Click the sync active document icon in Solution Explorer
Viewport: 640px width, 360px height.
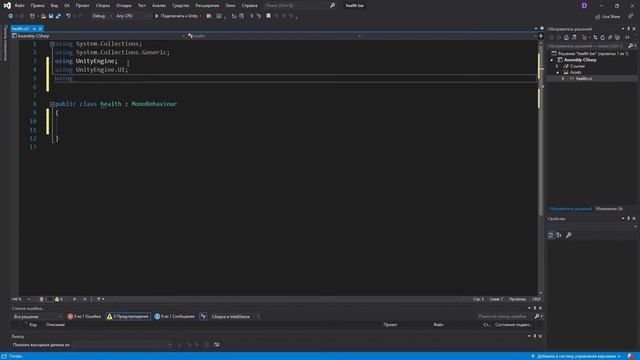pyautogui.click(x=595, y=38)
